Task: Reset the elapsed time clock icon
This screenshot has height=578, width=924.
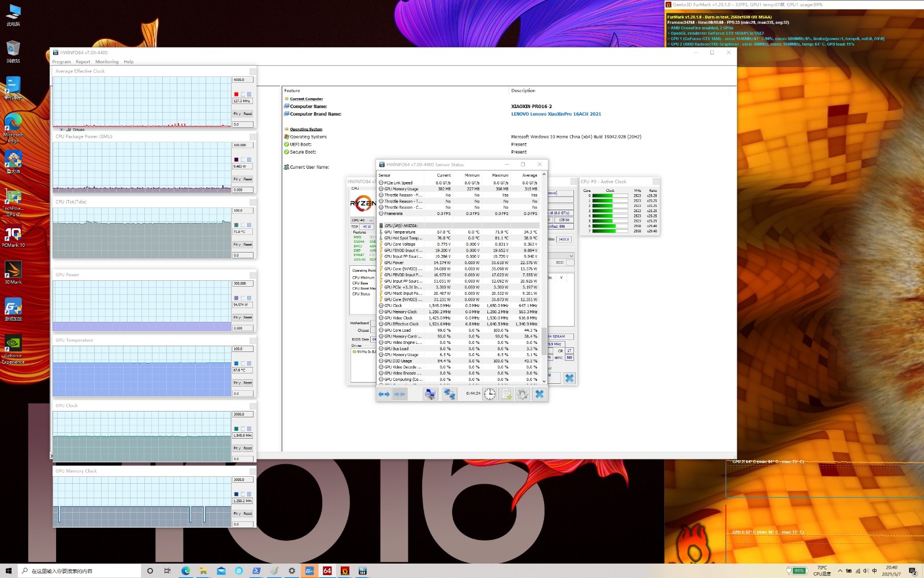Action: [490, 394]
